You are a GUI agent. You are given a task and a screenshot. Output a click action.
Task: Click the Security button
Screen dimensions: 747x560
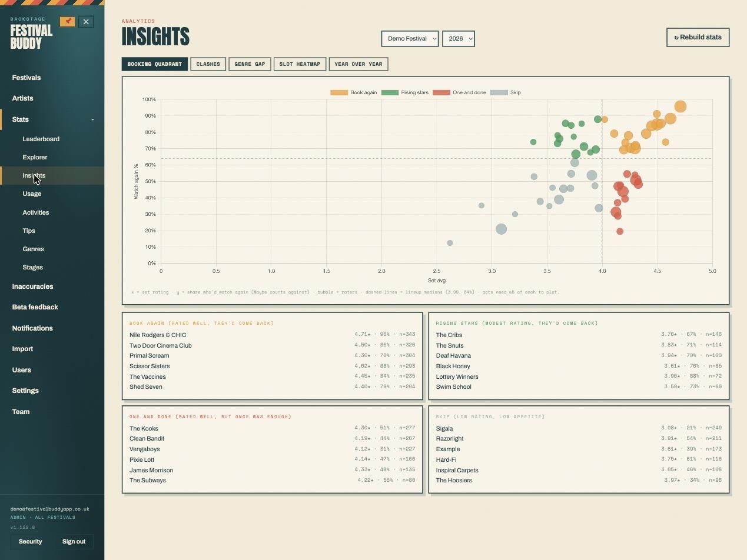[30, 541]
